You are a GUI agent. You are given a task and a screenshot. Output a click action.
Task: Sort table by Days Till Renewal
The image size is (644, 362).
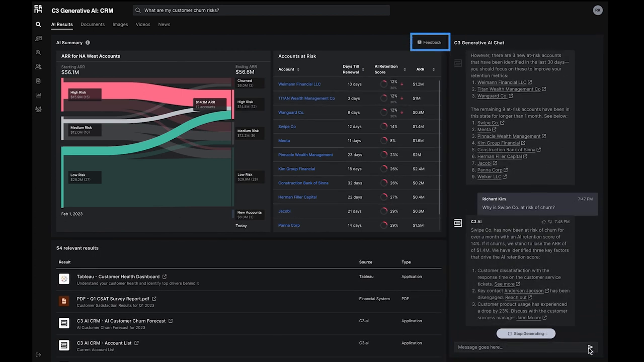[x=363, y=69]
